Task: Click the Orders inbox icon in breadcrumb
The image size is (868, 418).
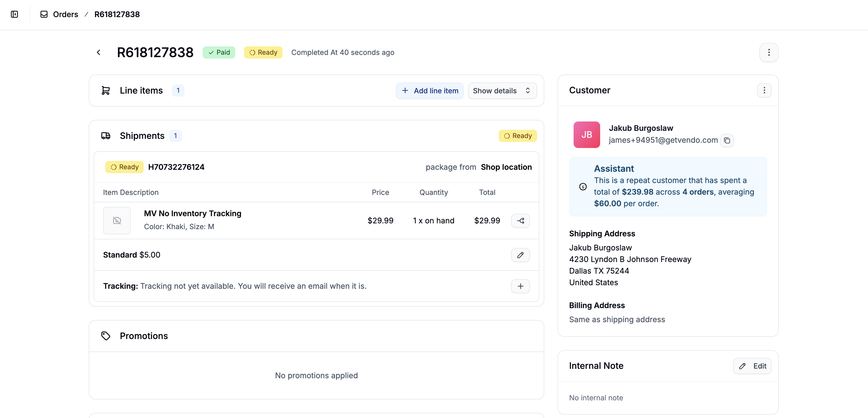Action: pos(44,14)
